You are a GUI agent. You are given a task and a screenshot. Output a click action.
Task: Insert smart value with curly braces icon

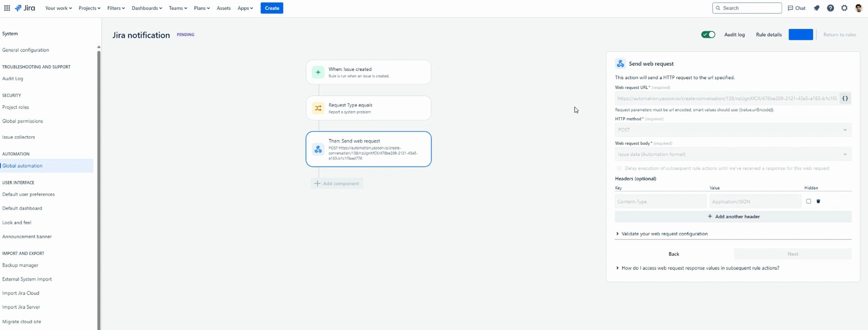click(845, 98)
